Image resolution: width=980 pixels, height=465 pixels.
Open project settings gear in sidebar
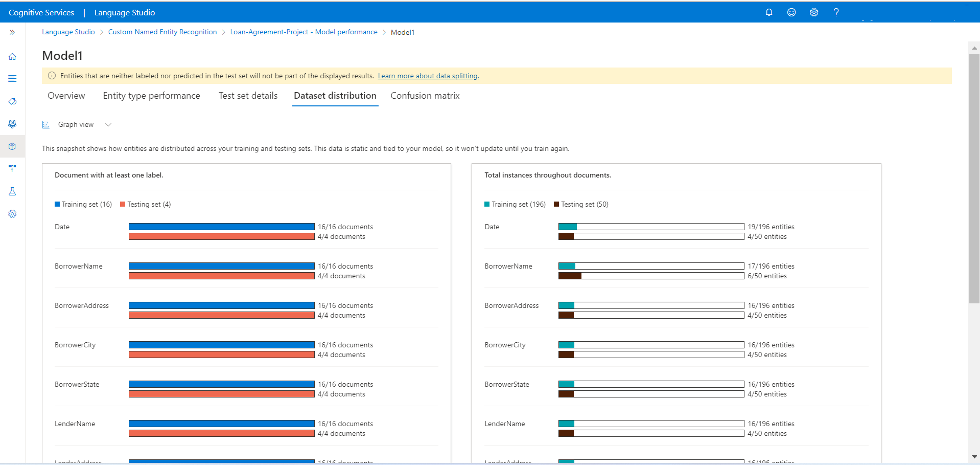pos(12,214)
